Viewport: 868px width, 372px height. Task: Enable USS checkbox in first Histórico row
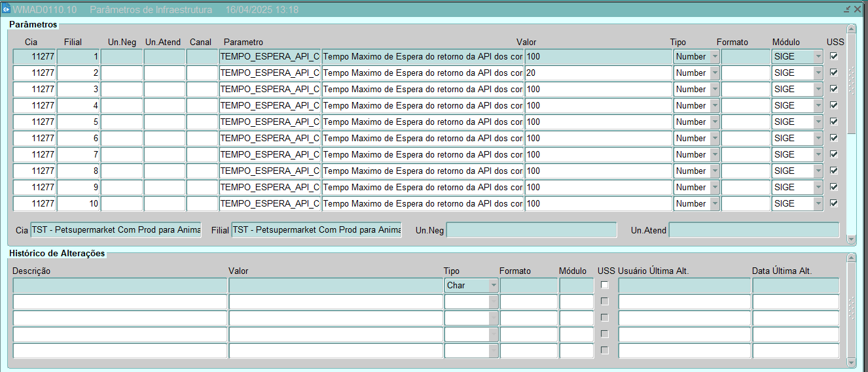604,285
